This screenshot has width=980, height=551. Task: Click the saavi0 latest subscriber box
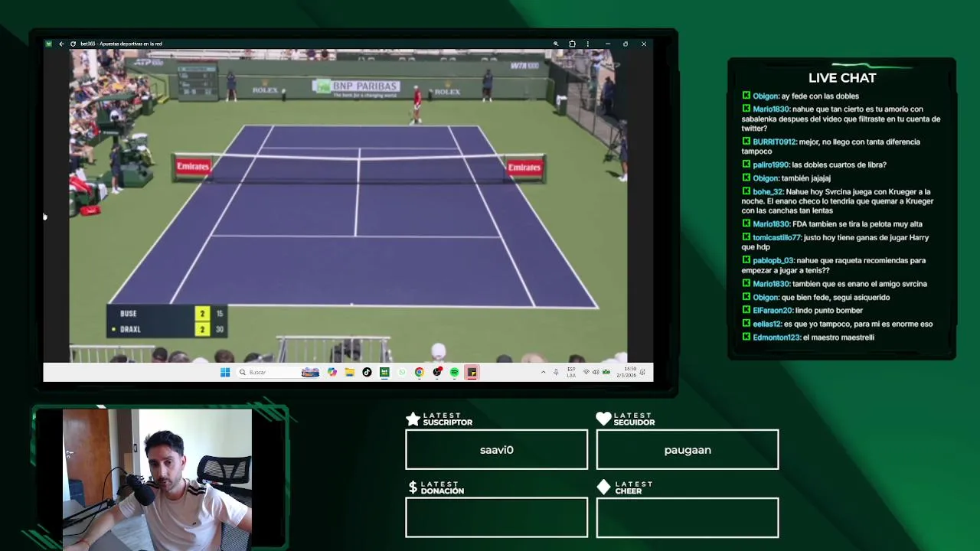click(x=496, y=449)
